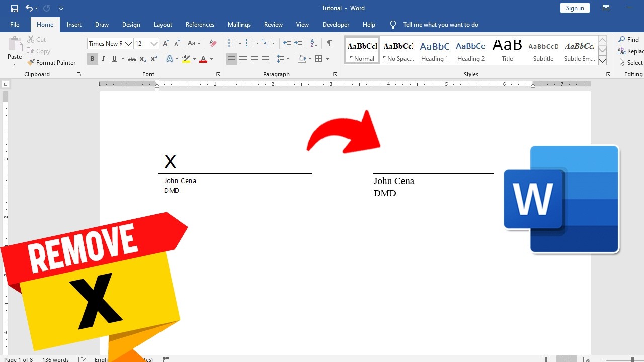The image size is (644, 362).
Task: Toggle Underline formatting
Action: coord(114,59)
